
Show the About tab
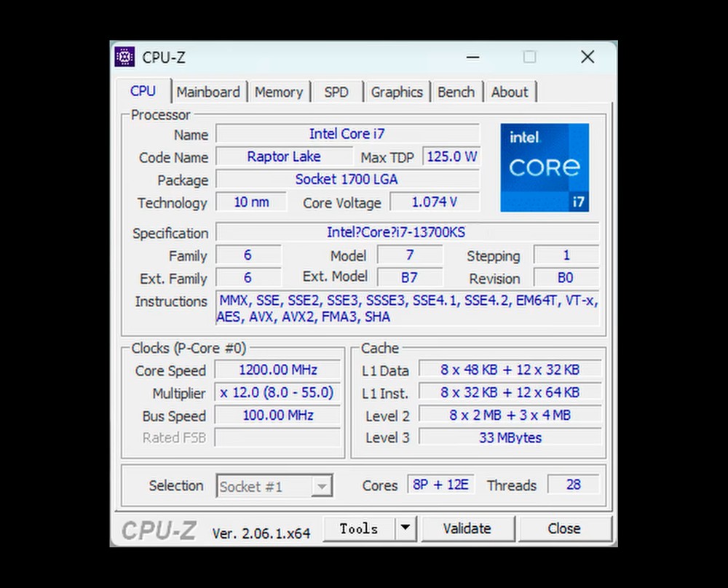tap(510, 92)
